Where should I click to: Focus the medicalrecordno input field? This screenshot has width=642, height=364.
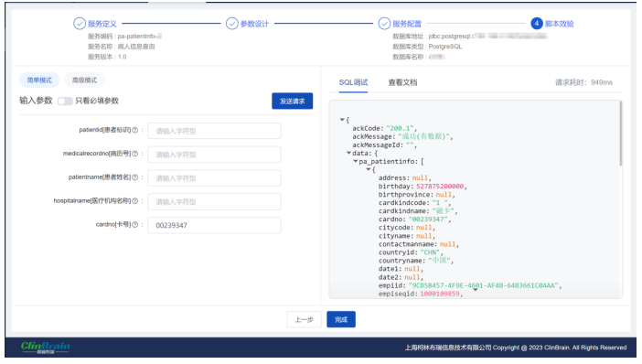(214, 155)
